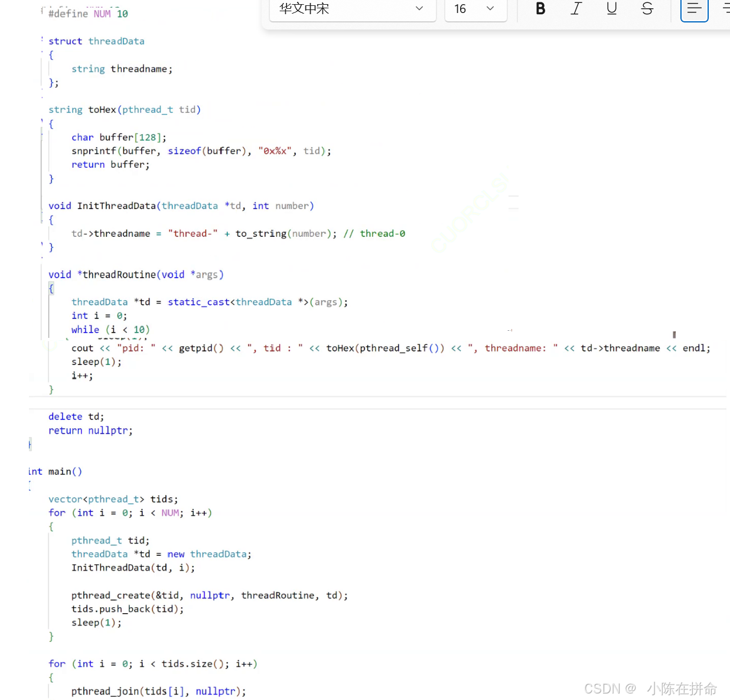
Task: Click the "return nullptr;" line
Action: (x=90, y=431)
